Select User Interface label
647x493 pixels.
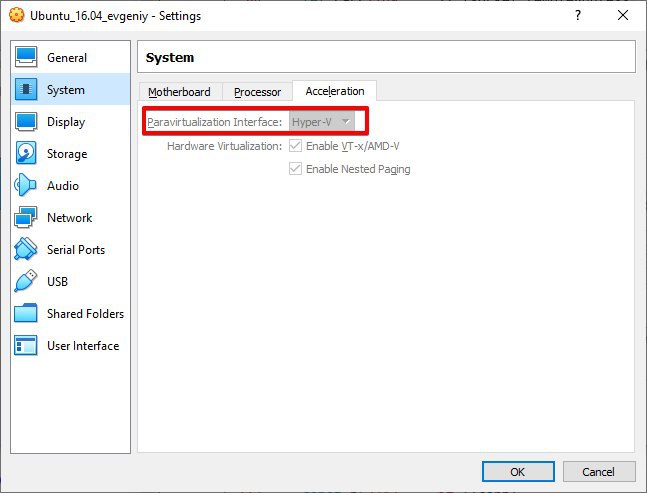(x=83, y=345)
